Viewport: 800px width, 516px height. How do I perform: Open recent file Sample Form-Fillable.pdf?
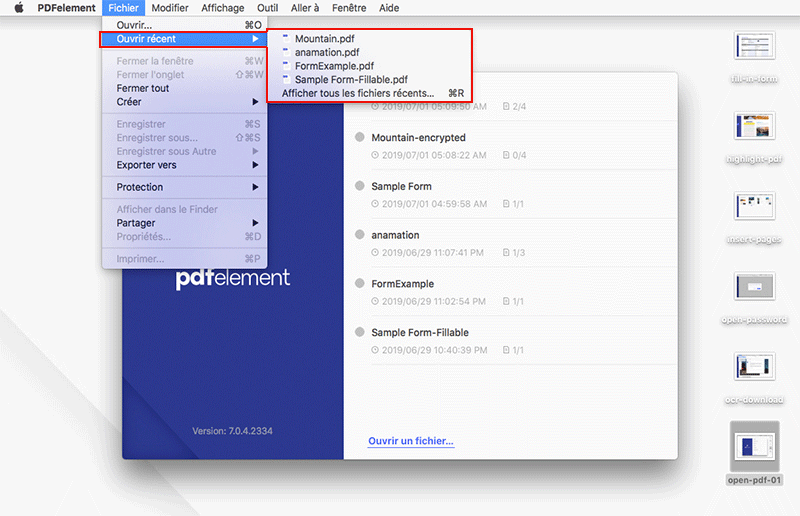click(369, 80)
